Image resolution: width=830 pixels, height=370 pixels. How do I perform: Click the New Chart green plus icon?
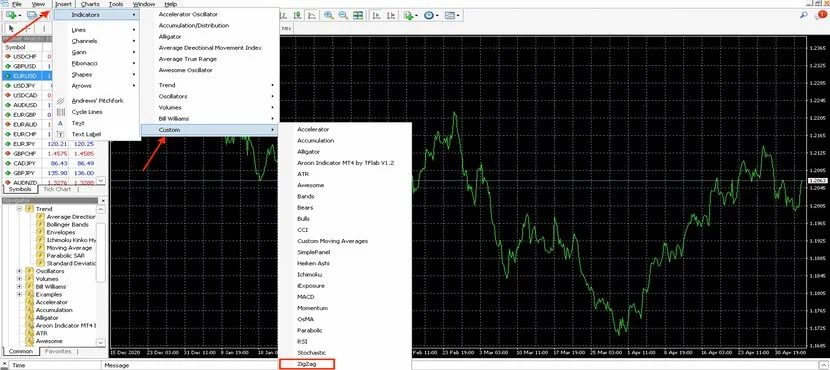[x=10, y=15]
